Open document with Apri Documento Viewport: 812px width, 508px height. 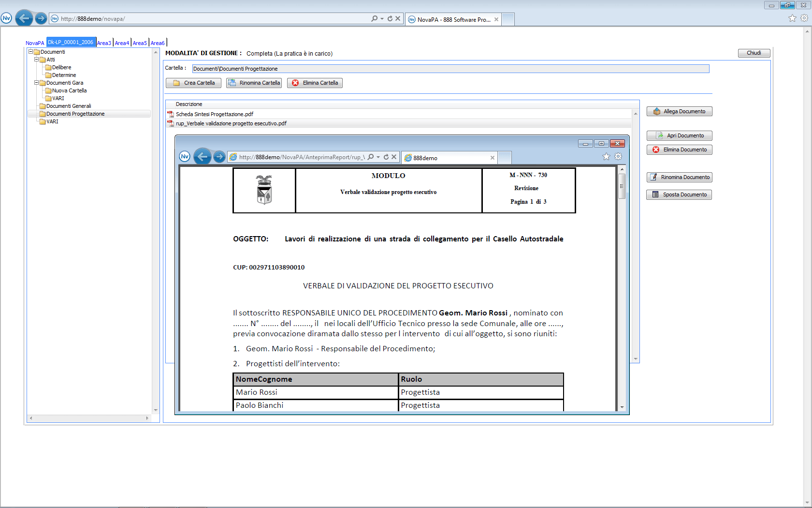coord(679,135)
